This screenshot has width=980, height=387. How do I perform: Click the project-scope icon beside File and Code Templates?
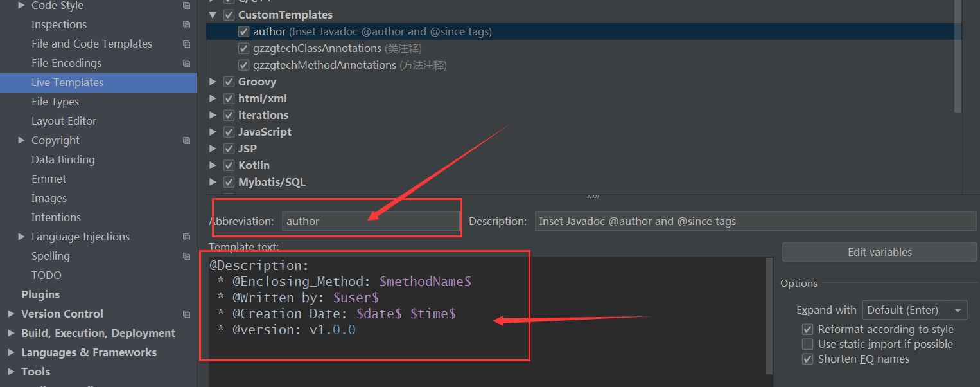point(186,44)
